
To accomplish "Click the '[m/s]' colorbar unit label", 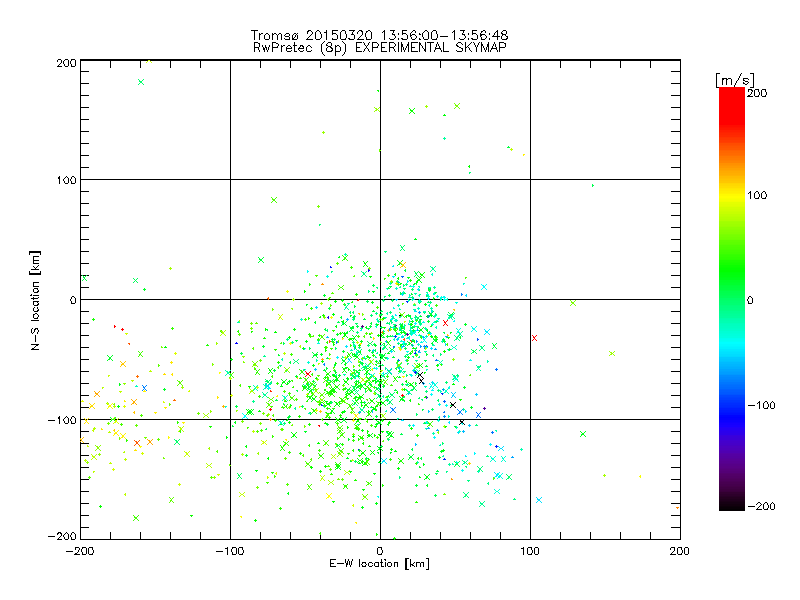I will pos(735,80).
